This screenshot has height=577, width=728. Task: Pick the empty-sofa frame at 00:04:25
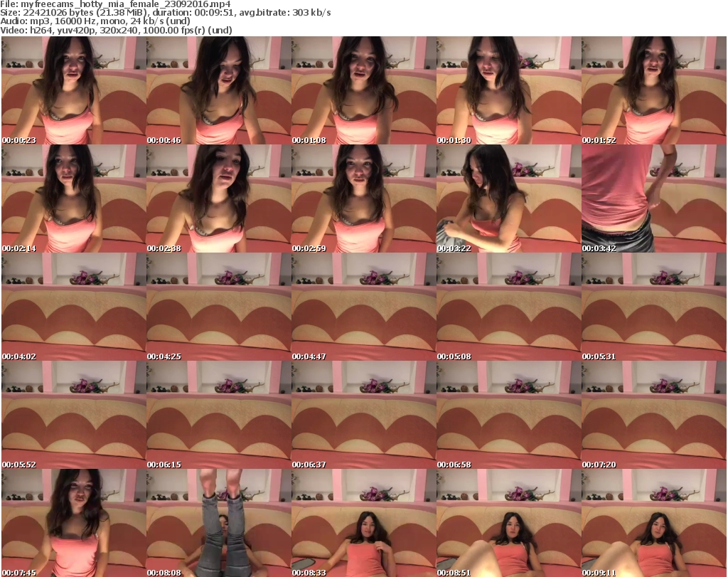[219, 307]
